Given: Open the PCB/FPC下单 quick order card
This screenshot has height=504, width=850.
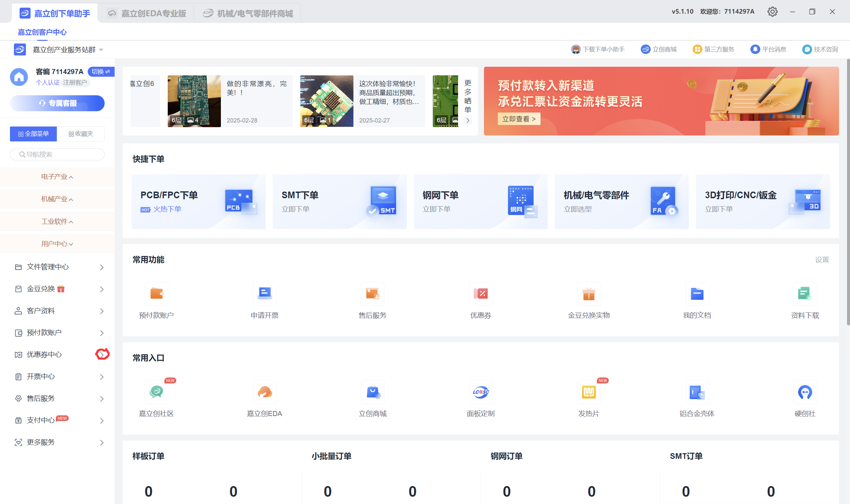Looking at the screenshot, I should click(x=198, y=202).
